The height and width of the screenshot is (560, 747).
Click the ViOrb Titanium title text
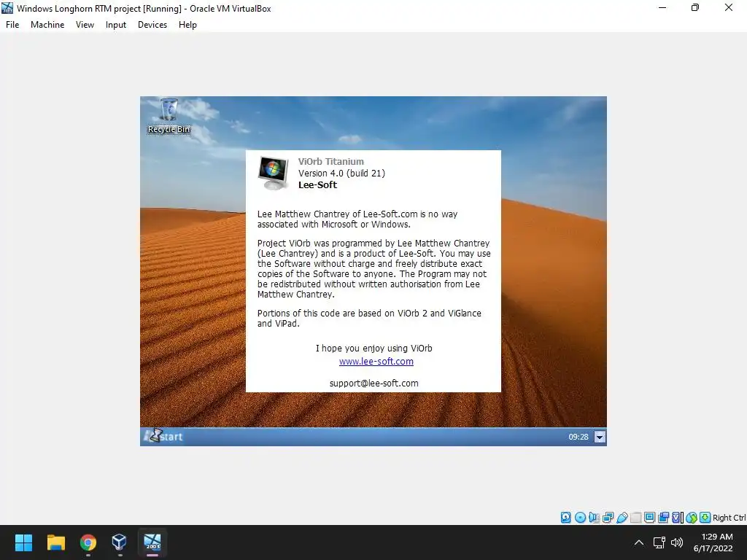click(331, 161)
